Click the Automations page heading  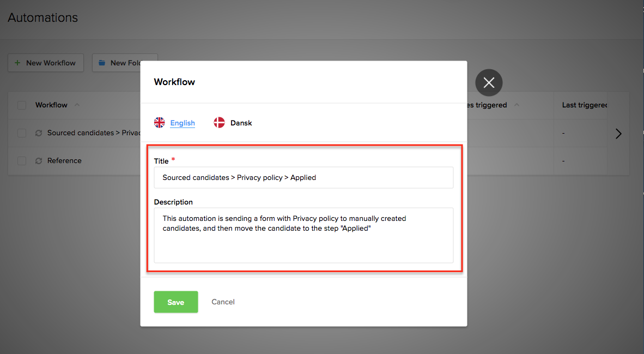(x=42, y=17)
